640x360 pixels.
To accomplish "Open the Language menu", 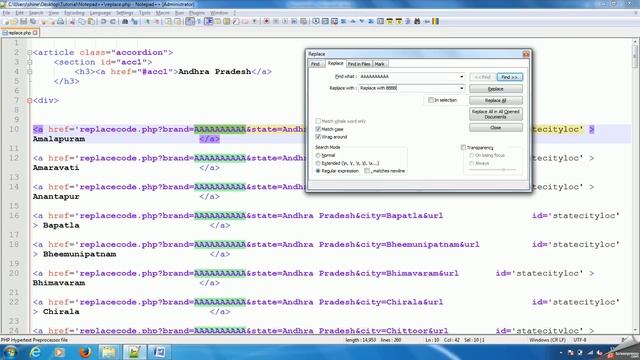I will [100, 13].
